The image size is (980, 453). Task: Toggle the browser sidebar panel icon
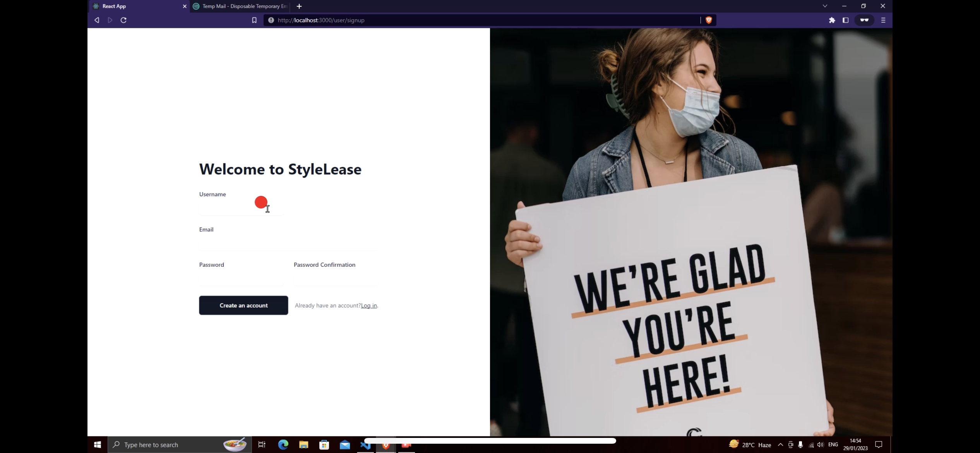845,20
